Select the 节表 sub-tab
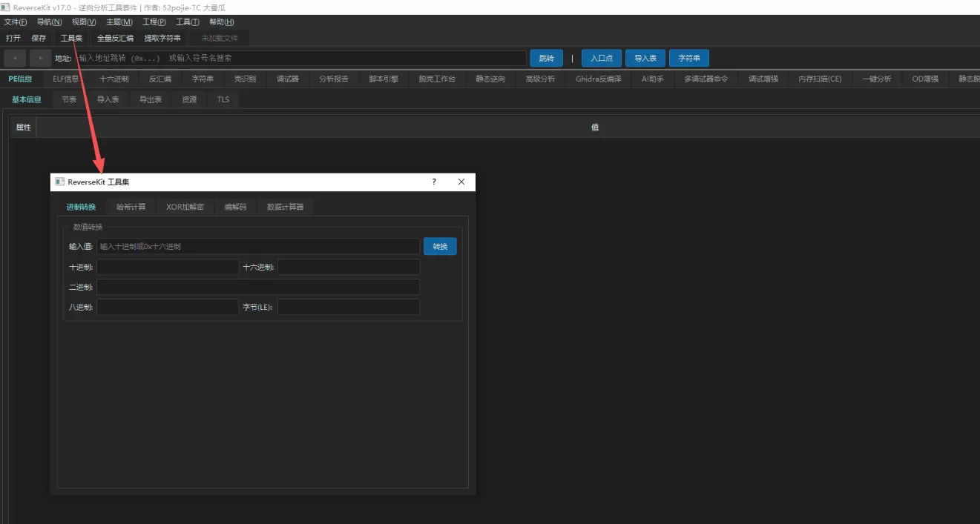Viewport: 980px width, 524px height. (x=69, y=99)
